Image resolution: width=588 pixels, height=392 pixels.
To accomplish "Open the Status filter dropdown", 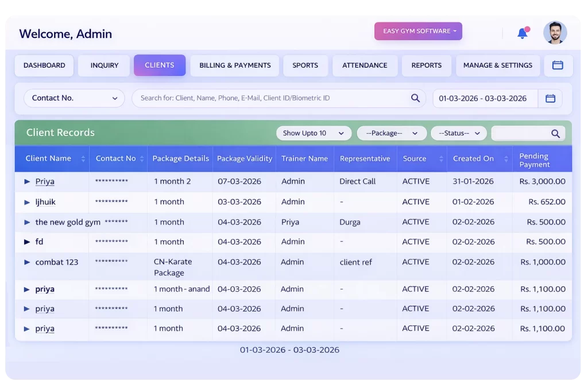I will (x=458, y=133).
